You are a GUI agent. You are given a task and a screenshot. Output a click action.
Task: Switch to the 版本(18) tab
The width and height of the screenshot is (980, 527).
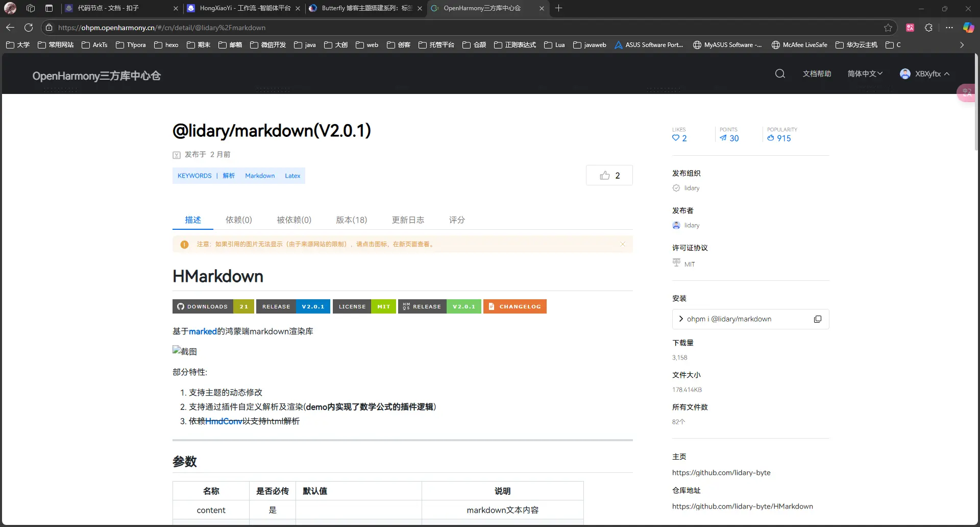[351, 220]
